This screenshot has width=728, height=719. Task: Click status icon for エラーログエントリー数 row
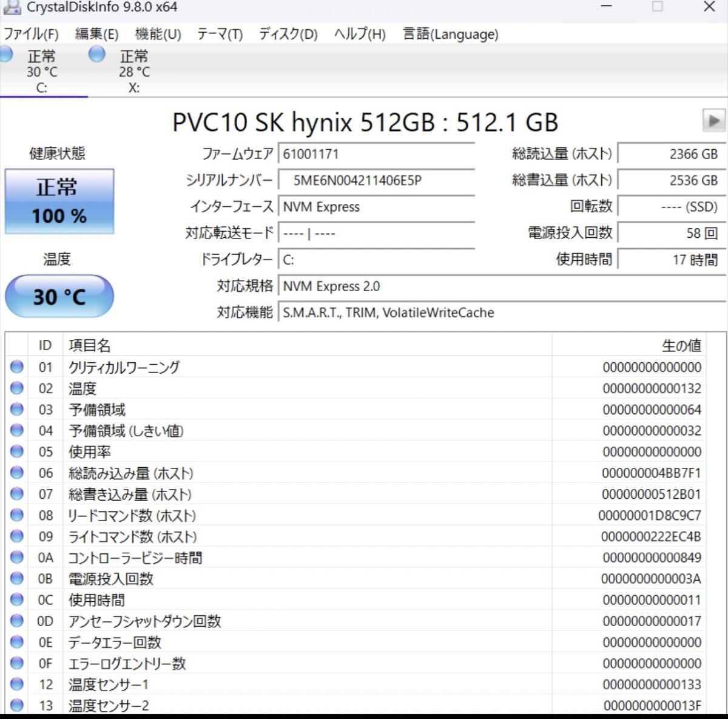[17, 663]
